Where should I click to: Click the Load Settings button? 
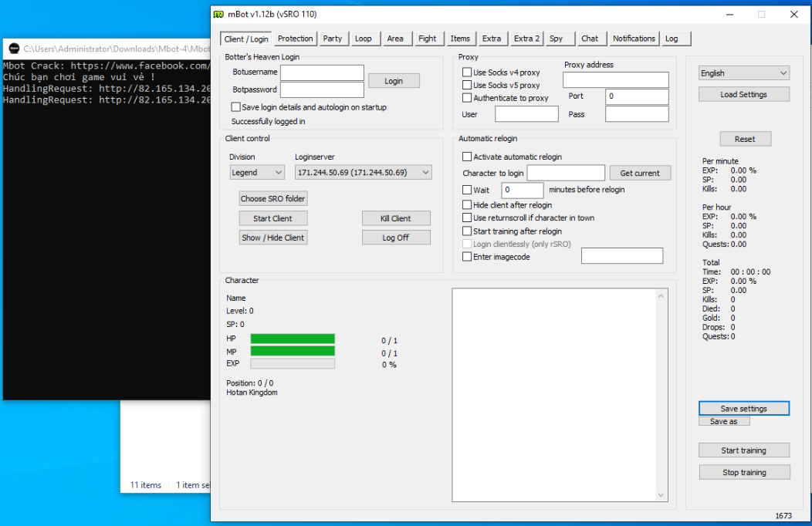pyautogui.click(x=743, y=94)
